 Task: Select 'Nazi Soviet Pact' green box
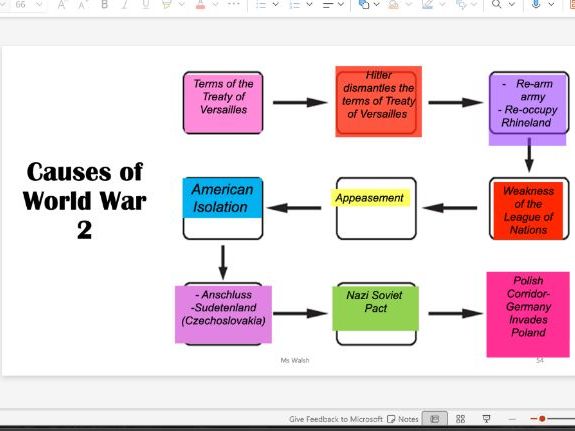tap(376, 308)
